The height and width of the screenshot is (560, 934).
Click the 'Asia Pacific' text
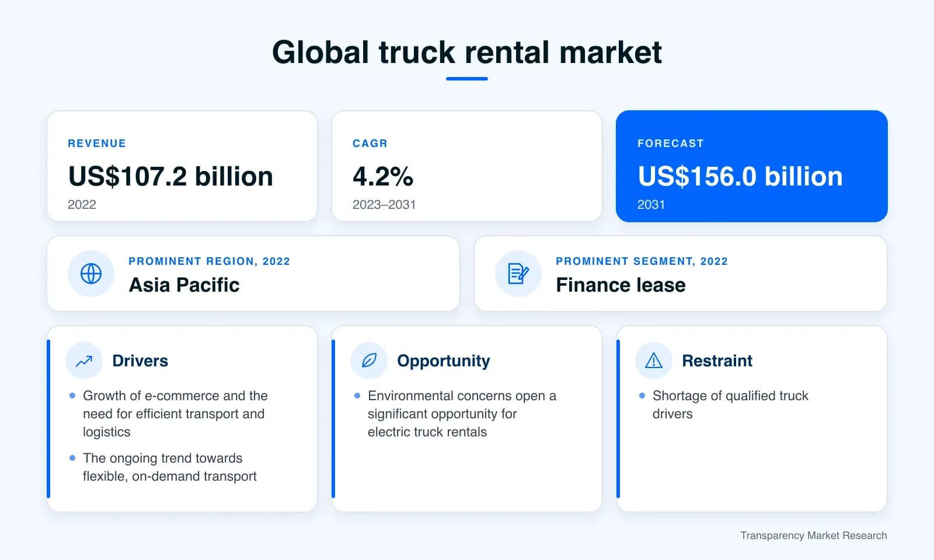pyautogui.click(x=184, y=285)
